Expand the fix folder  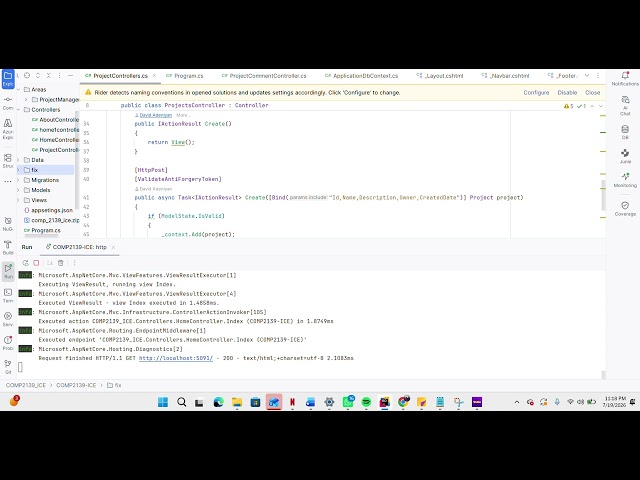point(18,170)
